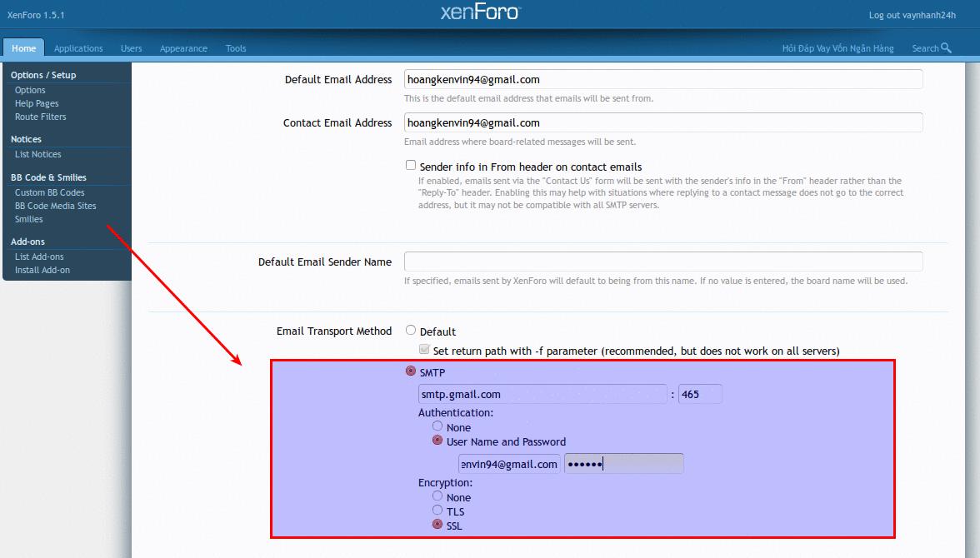Click the SMTP port field 465

tap(700, 394)
